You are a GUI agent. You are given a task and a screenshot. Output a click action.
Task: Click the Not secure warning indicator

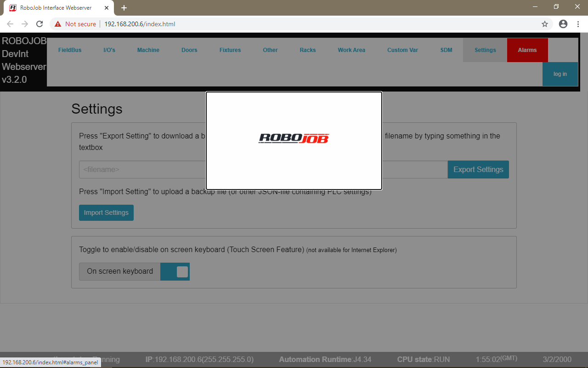[75, 24]
